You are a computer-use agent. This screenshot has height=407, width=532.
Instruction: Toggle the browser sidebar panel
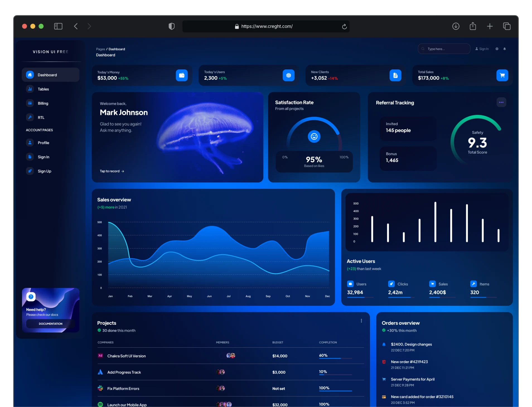58,26
